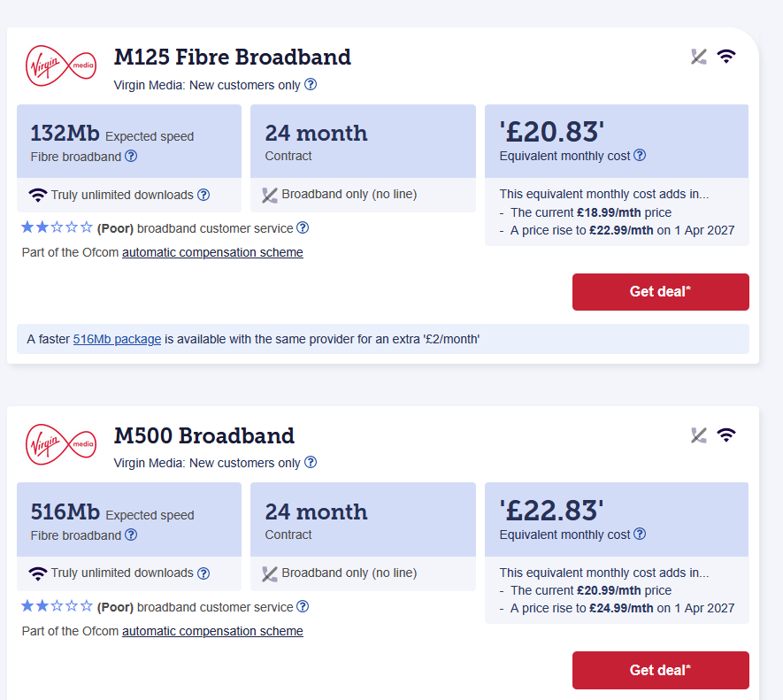Open help icon next to 132Mb Fibre broadband

pyautogui.click(x=131, y=157)
